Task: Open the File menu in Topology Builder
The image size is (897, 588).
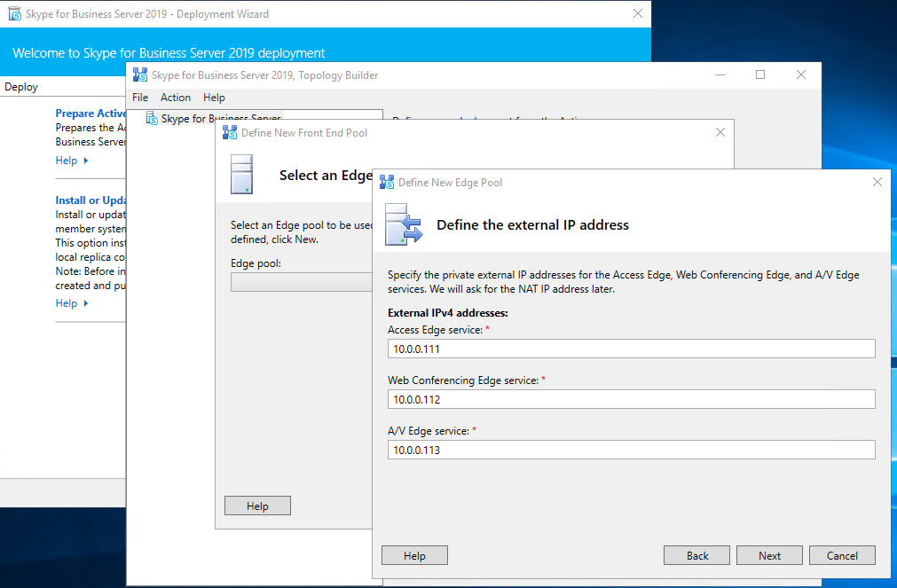Action: (x=140, y=98)
